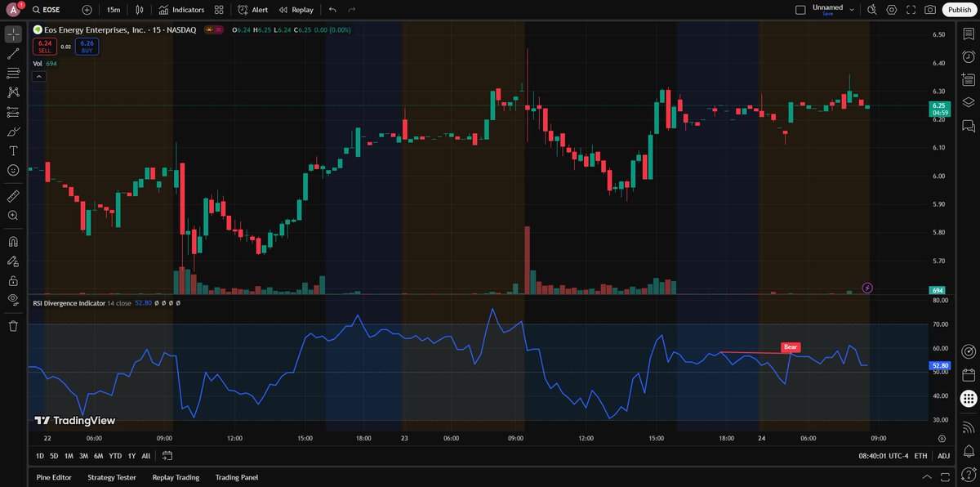Open the broadcast streams icon
The image size is (980, 487).
pos(968,427)
